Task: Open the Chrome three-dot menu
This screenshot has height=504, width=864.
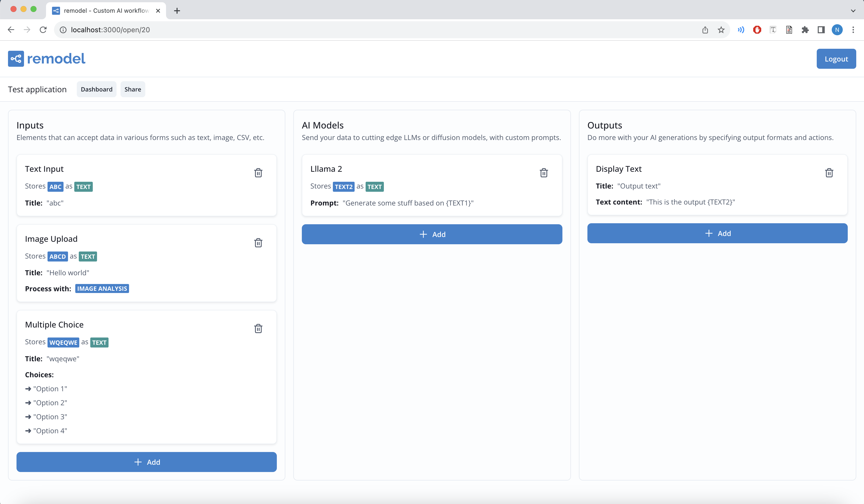Action: (853, 30)
